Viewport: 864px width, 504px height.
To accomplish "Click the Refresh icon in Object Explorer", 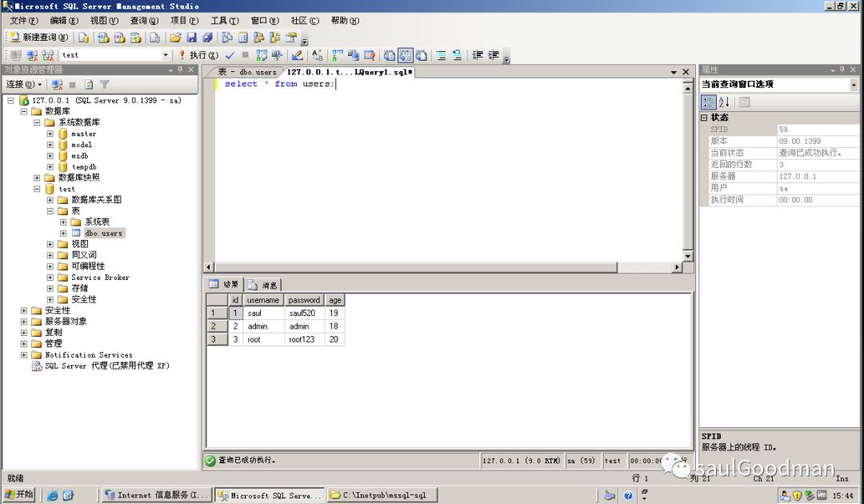I will (89, 84).
